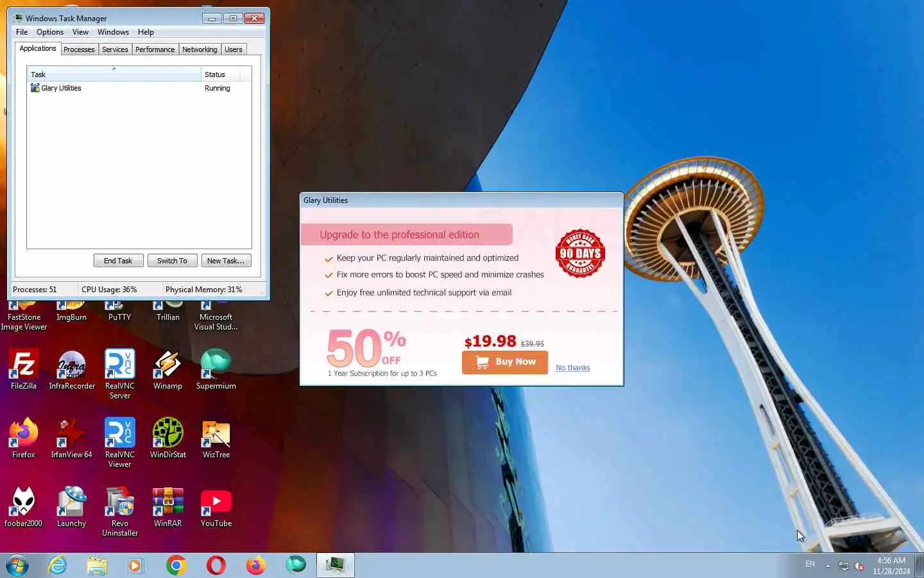
Task: Open ImgBurn desktop shortcut
Action: (x=72, y=310)
